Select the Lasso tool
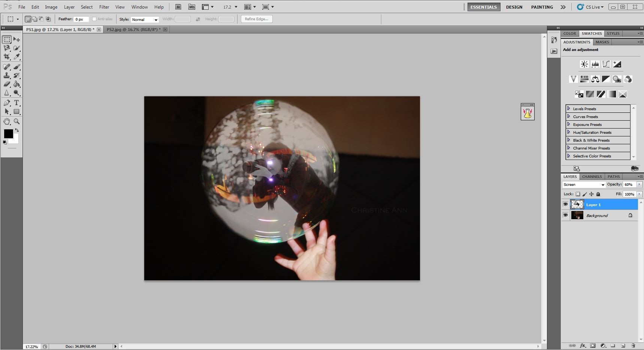 click(x=7, y=48)
